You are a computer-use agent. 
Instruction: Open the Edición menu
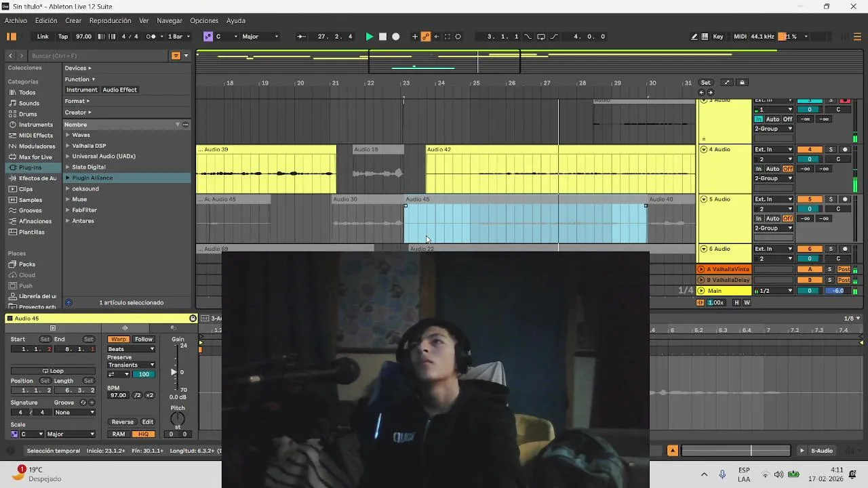click(46, 21)
